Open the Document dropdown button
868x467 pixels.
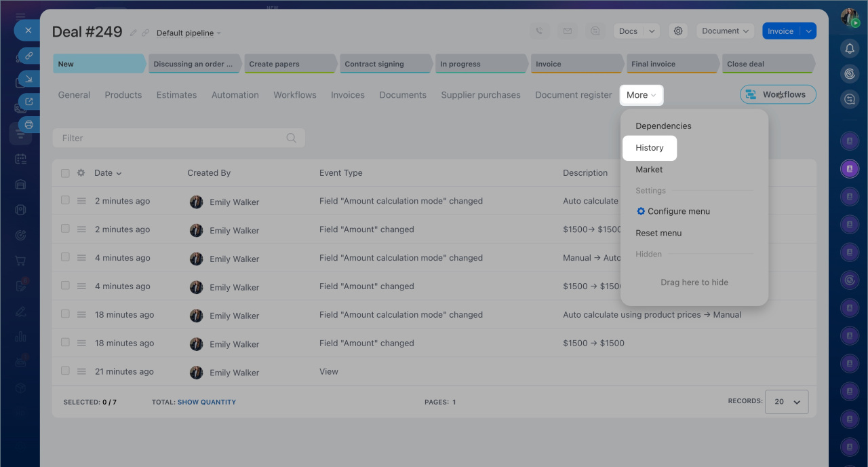click(x=725, y=31)
